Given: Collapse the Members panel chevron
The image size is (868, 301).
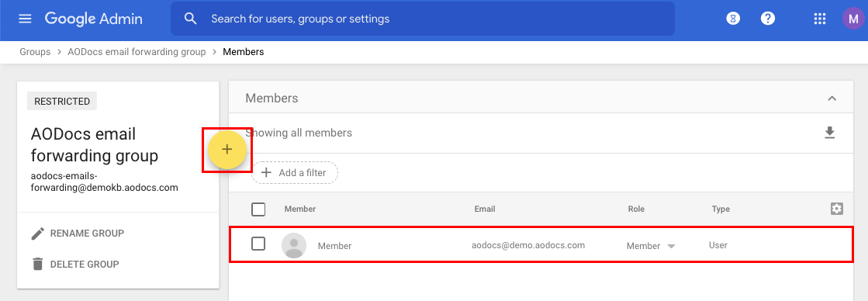Looking at the screenshot, I should pos(832,99).
